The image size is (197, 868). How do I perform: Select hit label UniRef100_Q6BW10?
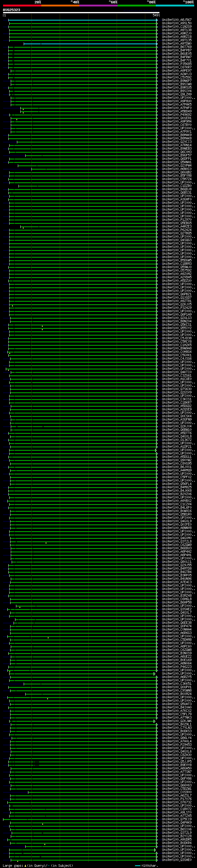[x=177, y=430]
